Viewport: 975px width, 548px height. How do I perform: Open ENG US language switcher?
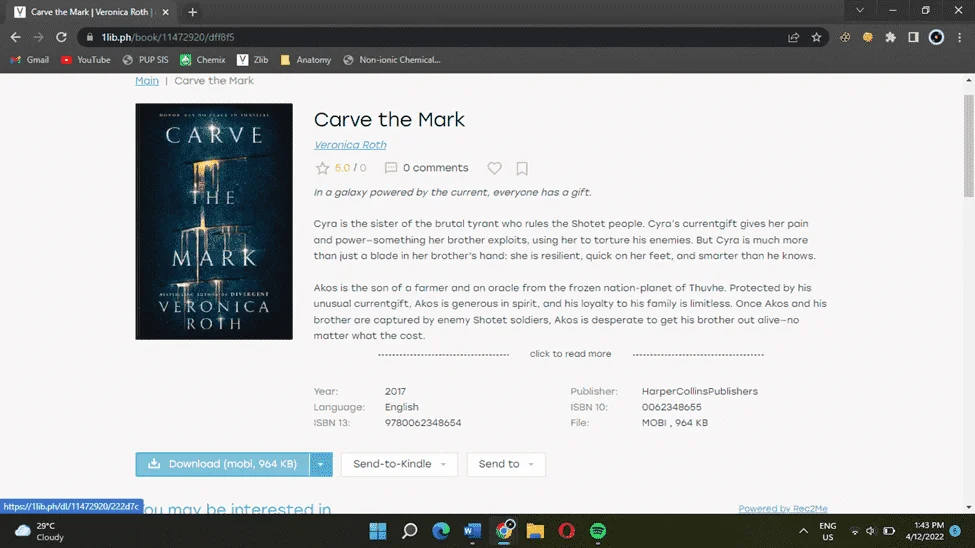pyautogui.click(x=828, y=531)
